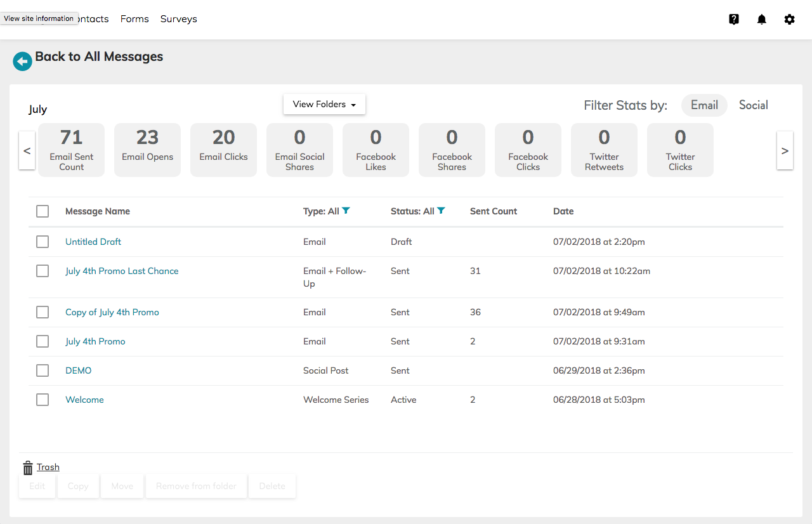This screenshot has width=812, height=524.
Task: Open the help question mark icon
Action: 734,19
